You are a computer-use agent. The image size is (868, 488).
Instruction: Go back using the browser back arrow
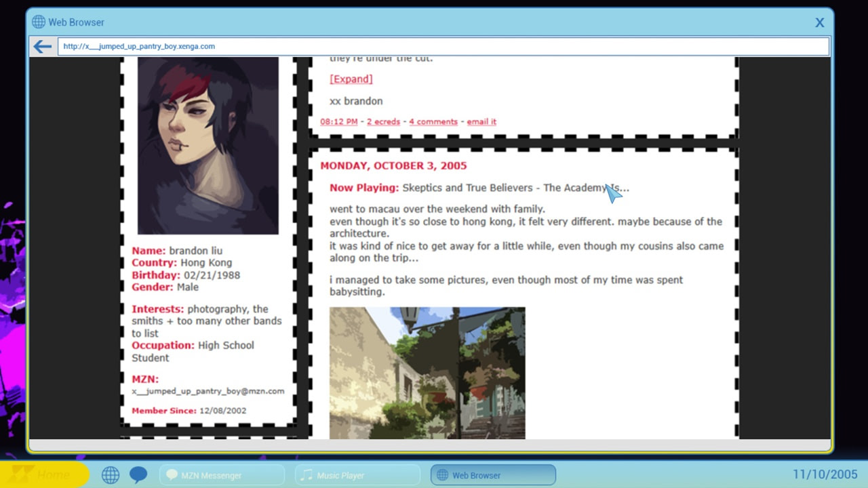(43, 46)
